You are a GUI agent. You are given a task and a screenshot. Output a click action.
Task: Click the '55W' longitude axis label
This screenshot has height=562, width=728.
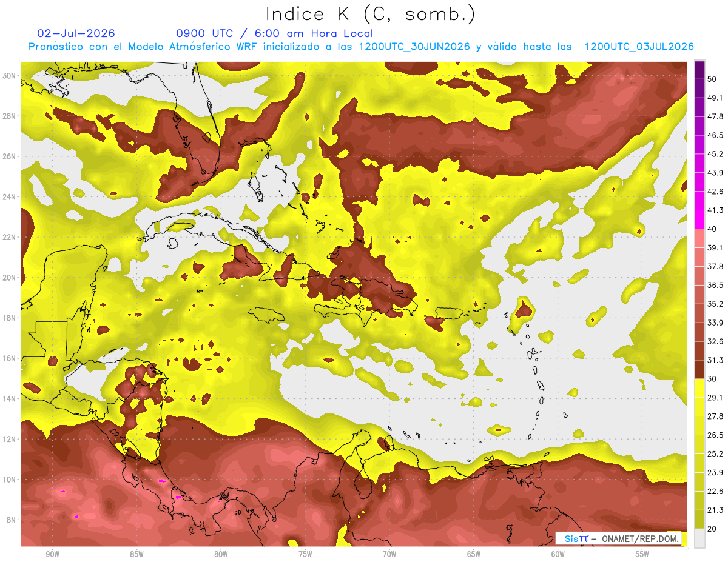coord(642,555)
